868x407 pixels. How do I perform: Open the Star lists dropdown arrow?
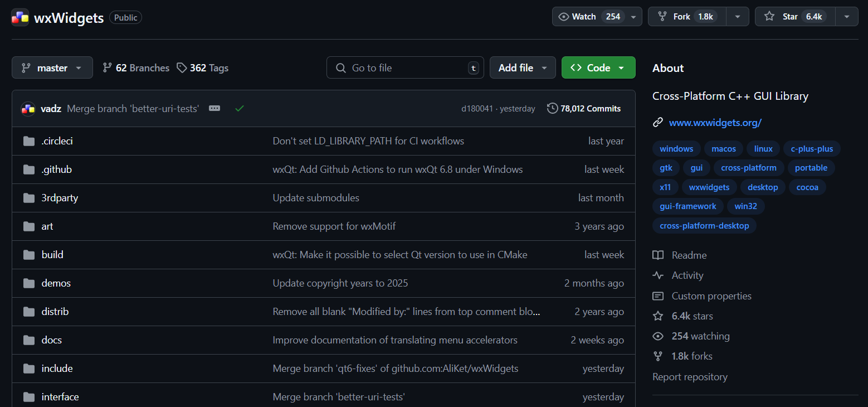[847, 17]
